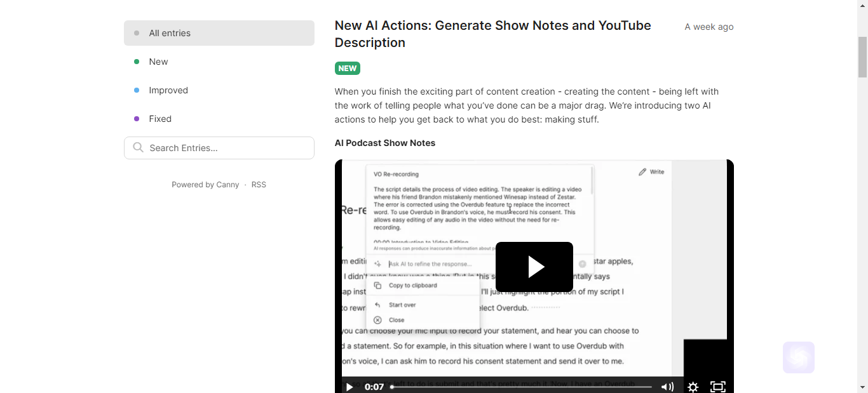Open the floating chat widget bubble
Screen dimensions: 868x393
tap(799, 357)
